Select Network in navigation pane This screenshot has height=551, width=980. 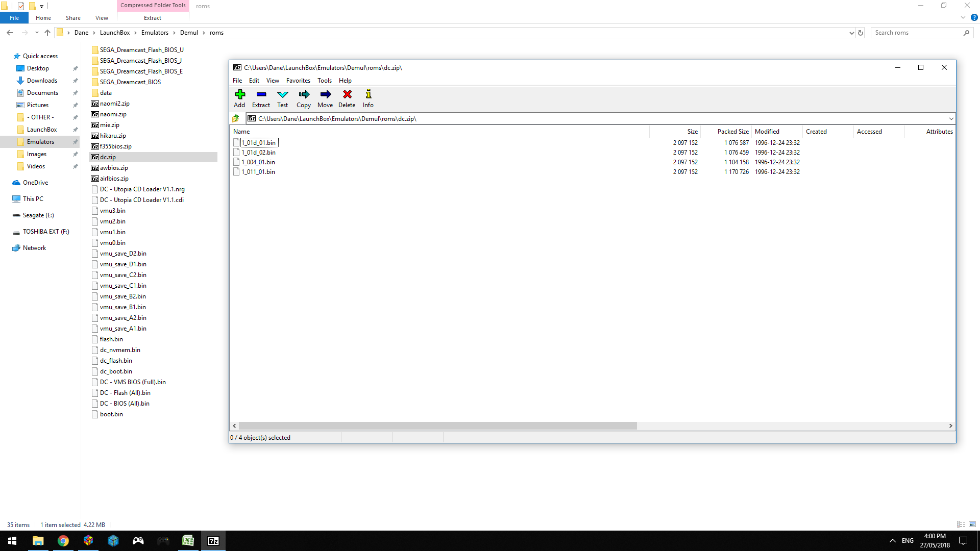[34, 248]
